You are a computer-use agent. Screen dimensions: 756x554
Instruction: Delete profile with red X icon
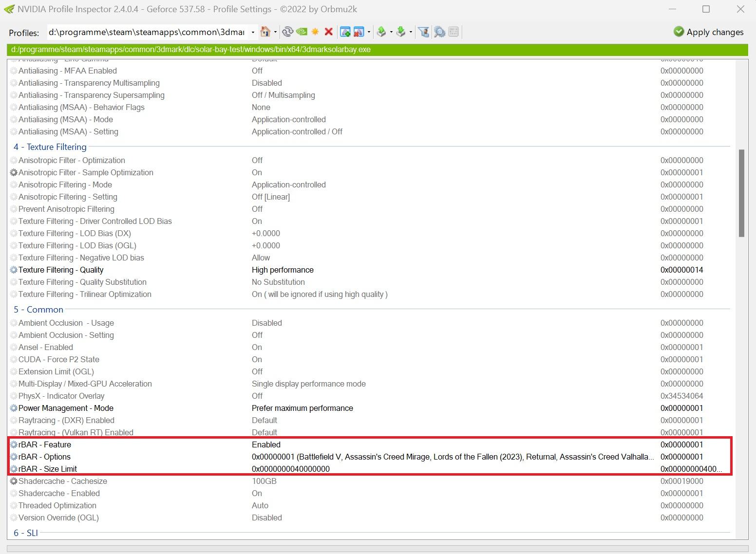329,32
